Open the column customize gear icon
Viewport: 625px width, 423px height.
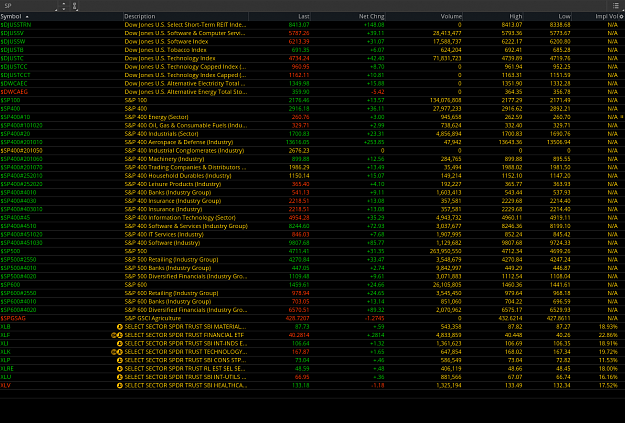pyautogui.click(x=621, y=16)
